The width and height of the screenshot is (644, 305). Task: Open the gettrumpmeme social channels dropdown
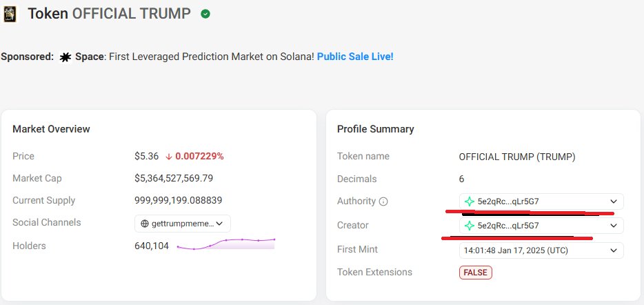tap(182, 224)
